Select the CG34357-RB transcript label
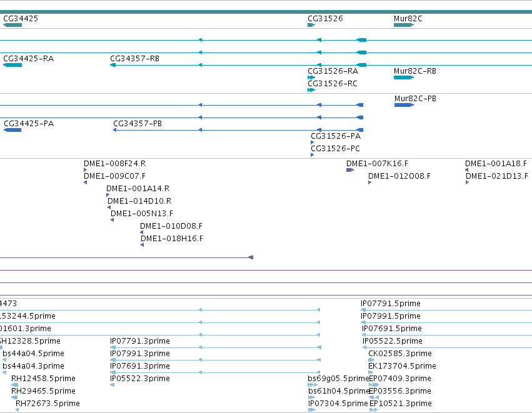Image resolution: width=532 pixels, height=413 pixels. [x=134, y=59]
